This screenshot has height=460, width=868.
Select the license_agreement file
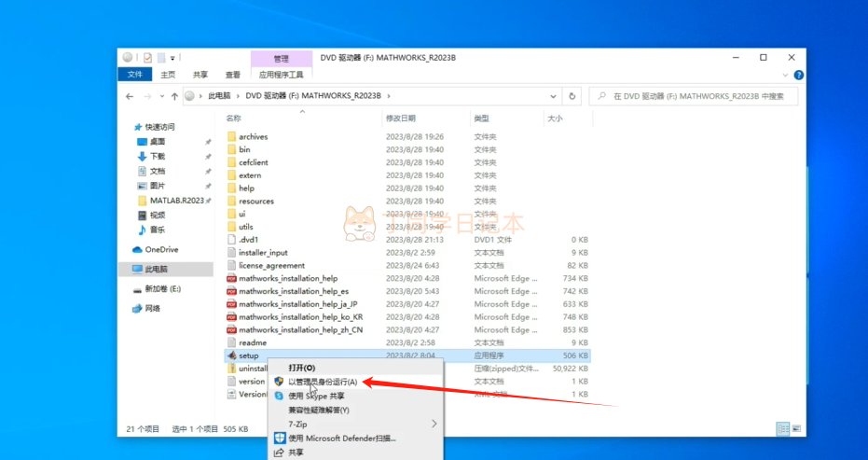pyautogui.click(x=271, y=266)
